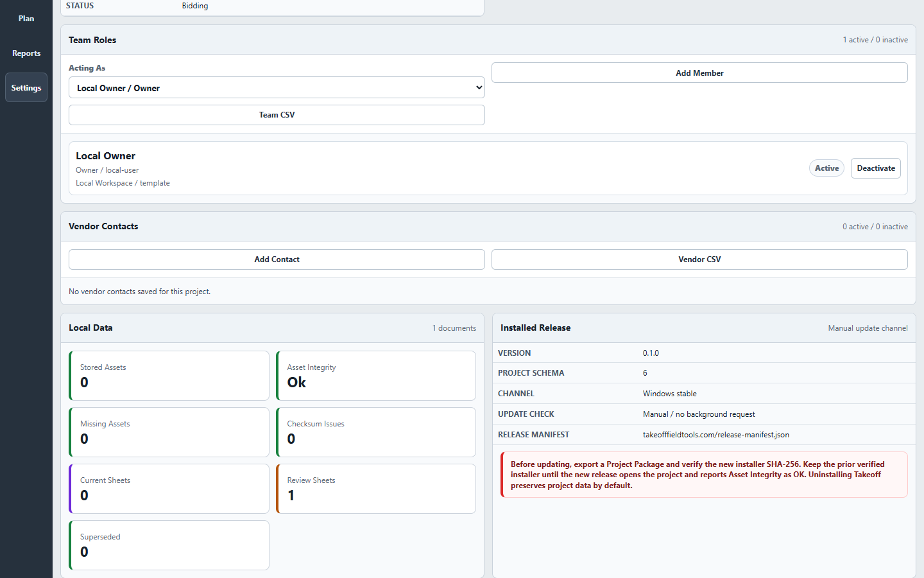924x578 pixels.
Task: Click 'Manual / no background request' text
Action: (699, 414)
